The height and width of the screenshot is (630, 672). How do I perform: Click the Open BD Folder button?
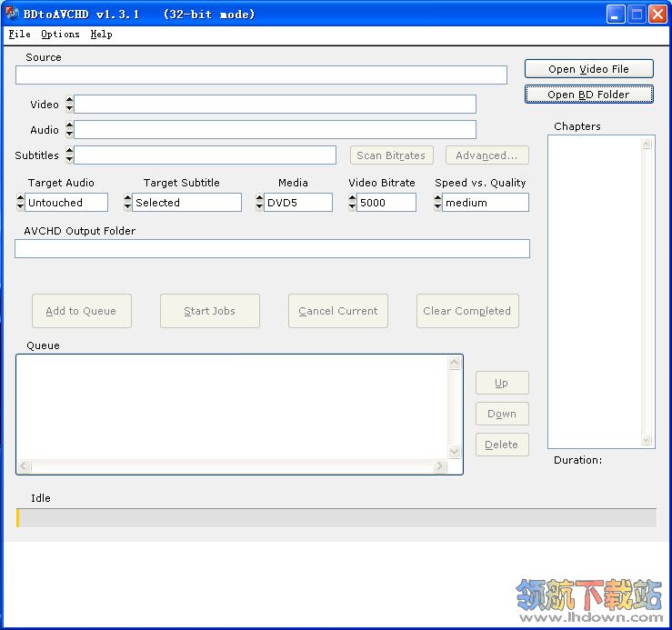[588, 95]
